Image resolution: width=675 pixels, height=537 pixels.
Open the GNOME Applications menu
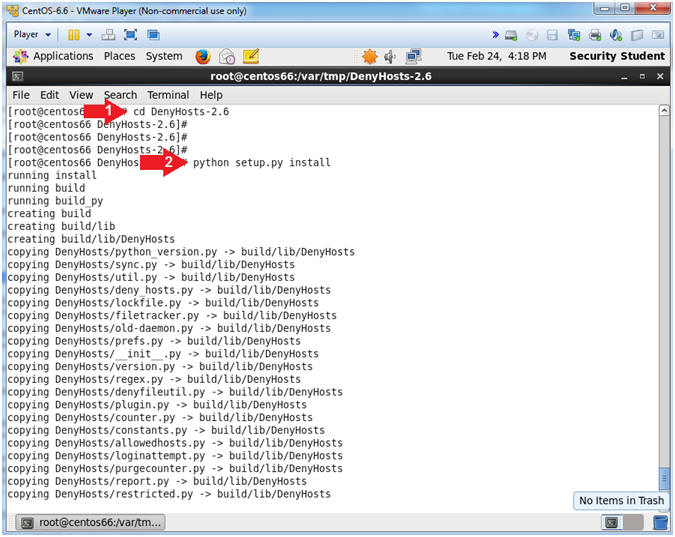(53, 56)
